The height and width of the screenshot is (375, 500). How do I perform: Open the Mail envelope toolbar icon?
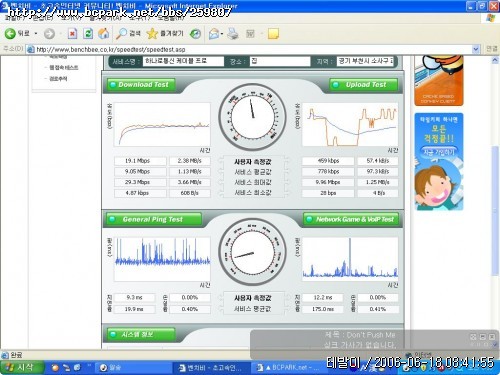(214, 34)
